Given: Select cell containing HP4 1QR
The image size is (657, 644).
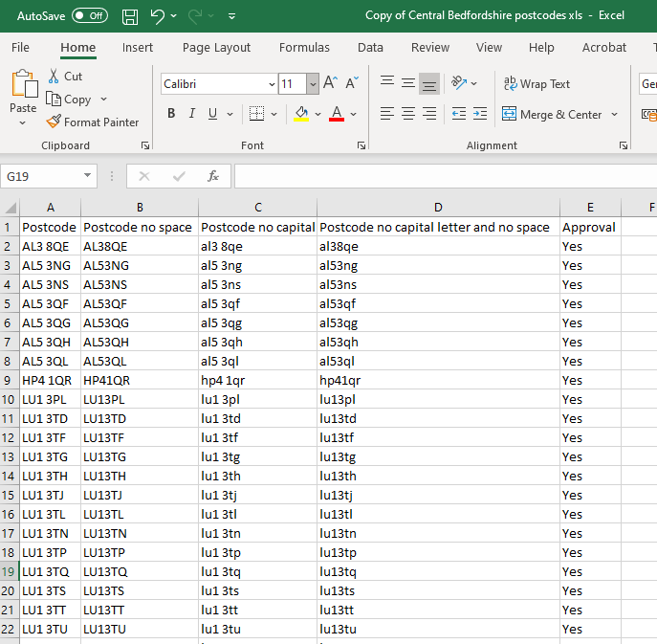Looking at the screenshot, I should 50,380.
